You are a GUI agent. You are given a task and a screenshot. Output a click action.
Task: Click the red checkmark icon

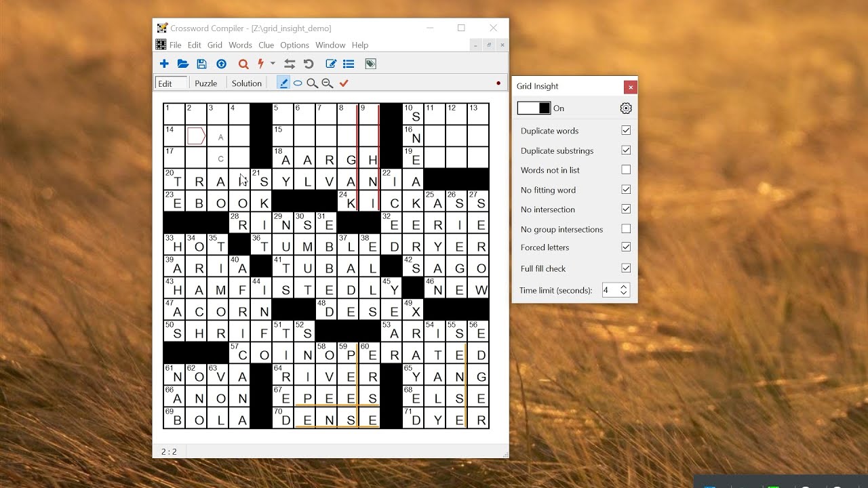click(344, 83)
